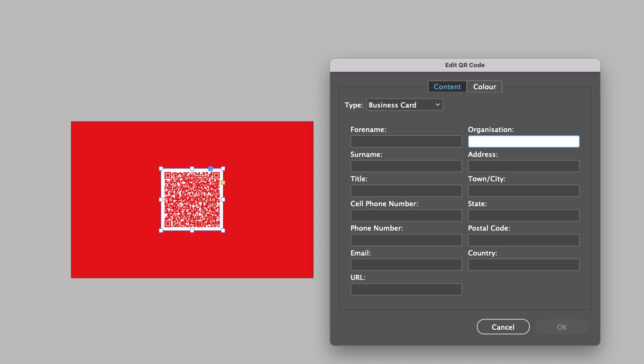Open the Type dropdown showing Business Card
The image size is (644, 364).
(x=405, y=105)
